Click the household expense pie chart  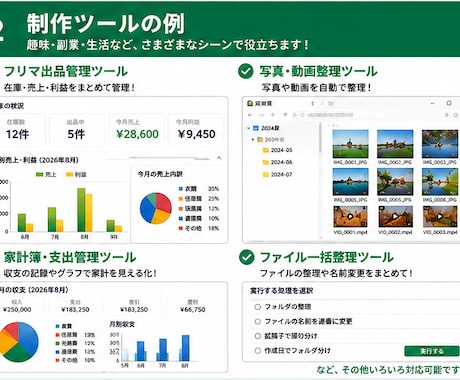point(18,342)
